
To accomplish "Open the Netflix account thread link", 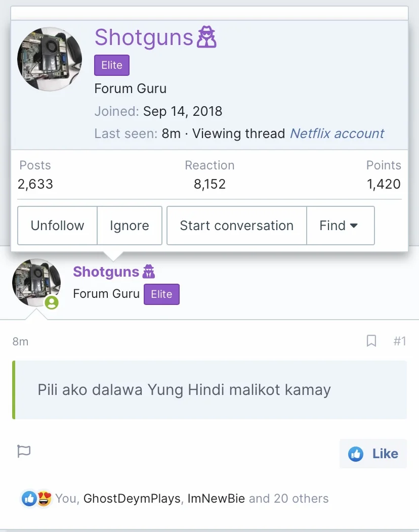I will [337, 134].
